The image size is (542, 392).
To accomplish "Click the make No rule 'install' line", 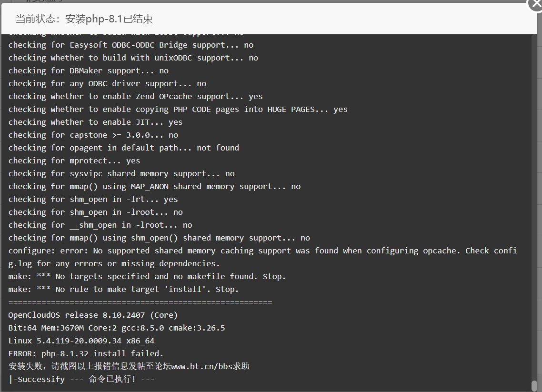I will coord(123,289).
